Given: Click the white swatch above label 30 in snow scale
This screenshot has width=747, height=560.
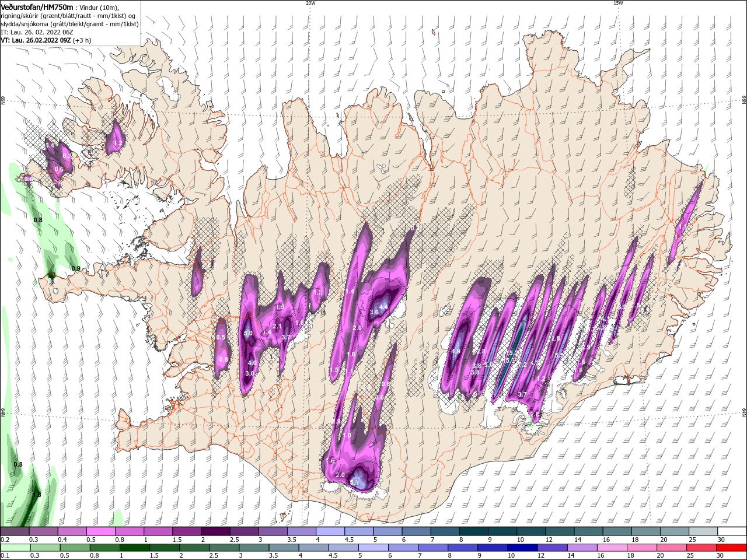Looking at the screenshot, I should pos(732,531).
